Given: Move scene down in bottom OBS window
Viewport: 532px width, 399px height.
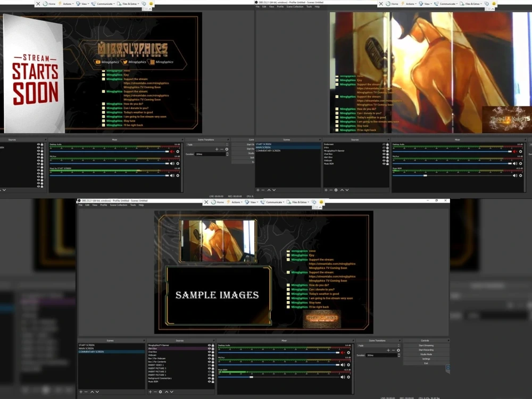Looking at the screenshot, I should 97,392.
